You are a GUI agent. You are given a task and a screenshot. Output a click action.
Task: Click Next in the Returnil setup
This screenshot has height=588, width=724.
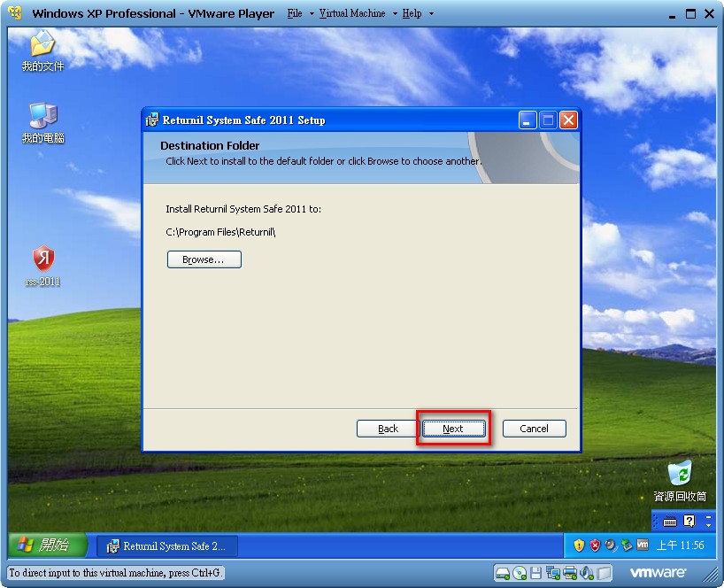point(453,429)
